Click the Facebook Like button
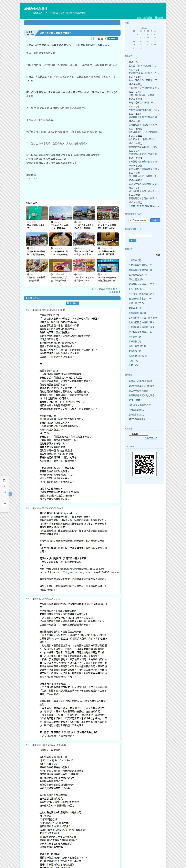The width and height of the screenshot is (186, 868). [113, 39]
